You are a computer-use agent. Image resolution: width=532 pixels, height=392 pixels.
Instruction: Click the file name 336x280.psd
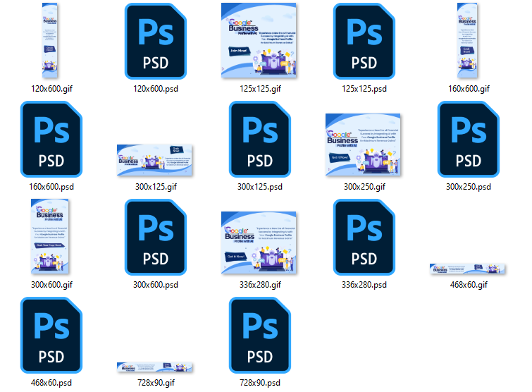(364, 285)
